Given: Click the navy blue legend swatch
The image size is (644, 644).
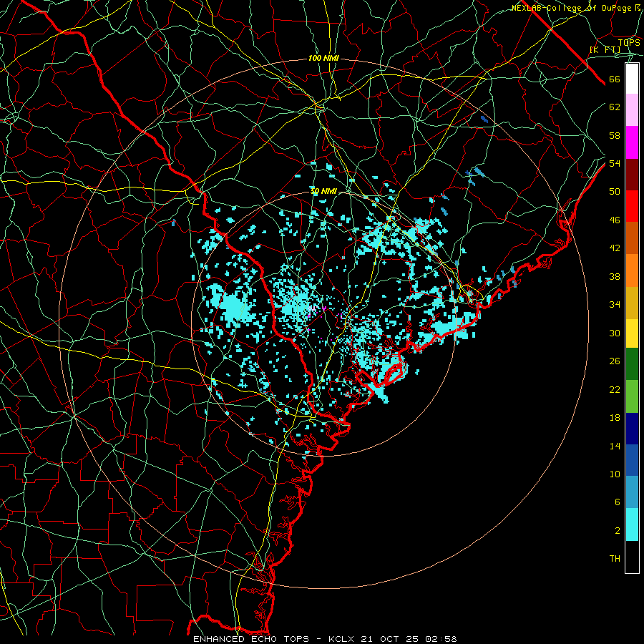Looking at the screenshot, I should (x=632, y=428).
